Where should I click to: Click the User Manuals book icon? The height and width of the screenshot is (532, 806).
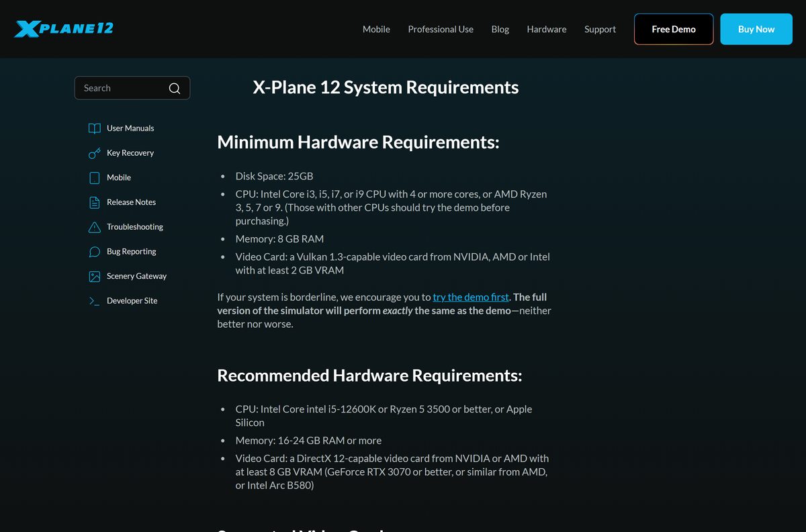point(95,128)
